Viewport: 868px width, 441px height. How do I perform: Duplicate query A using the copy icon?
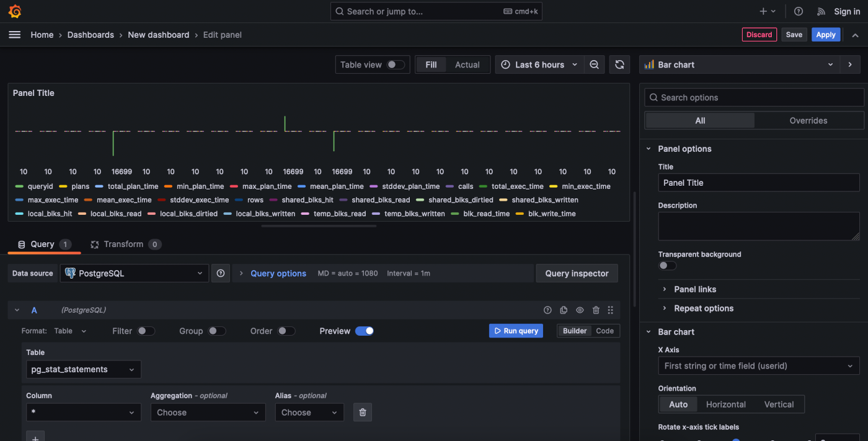[x=563, y=310]
